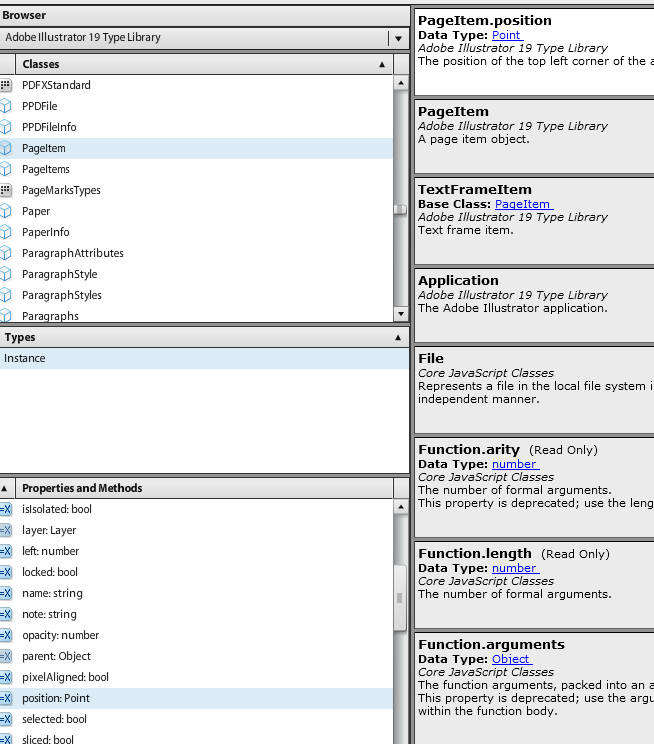Select the locked: bool property

pos(196,572)
